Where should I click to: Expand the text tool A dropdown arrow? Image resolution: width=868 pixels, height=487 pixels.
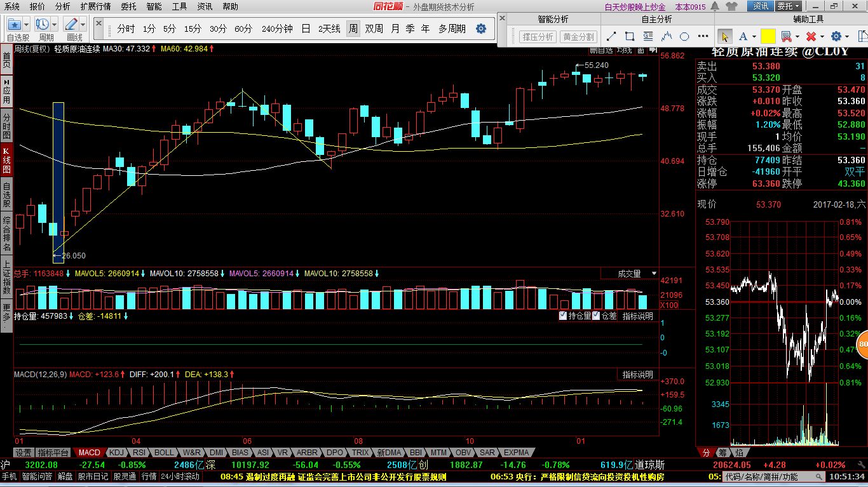754,36
